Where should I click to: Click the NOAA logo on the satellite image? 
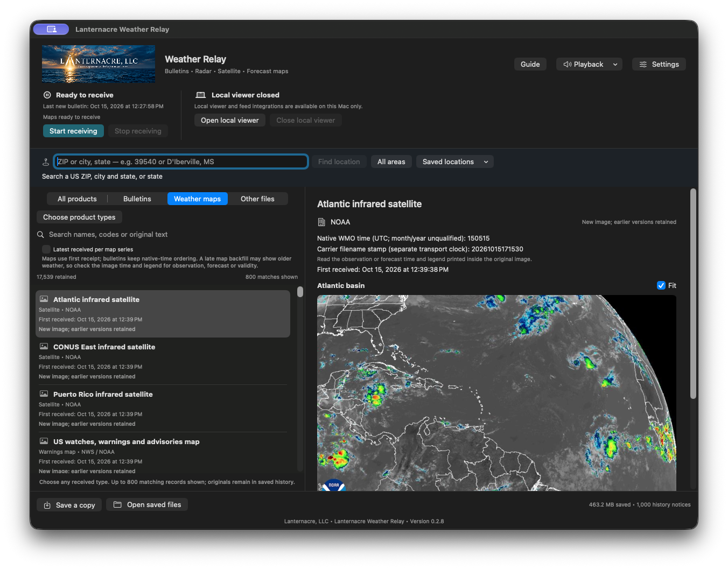point(334,485)
